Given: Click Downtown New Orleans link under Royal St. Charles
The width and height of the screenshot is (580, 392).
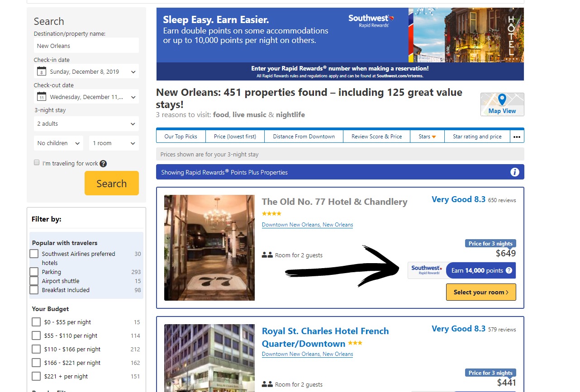Looking at the screenshot, I should 307,354.
